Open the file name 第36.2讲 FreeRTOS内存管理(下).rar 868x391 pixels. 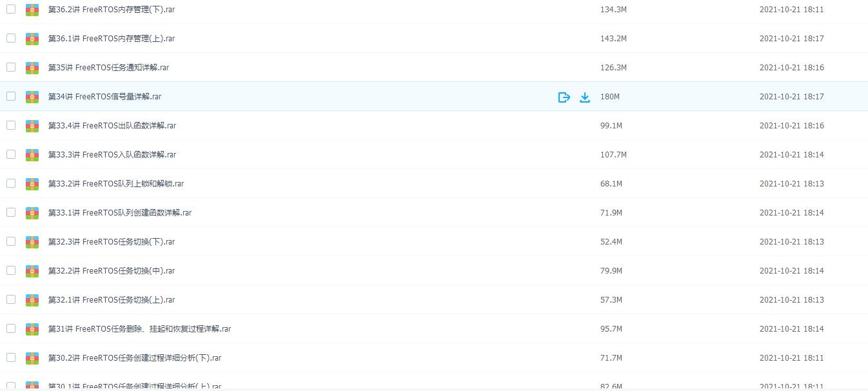[x=112, y=10]
